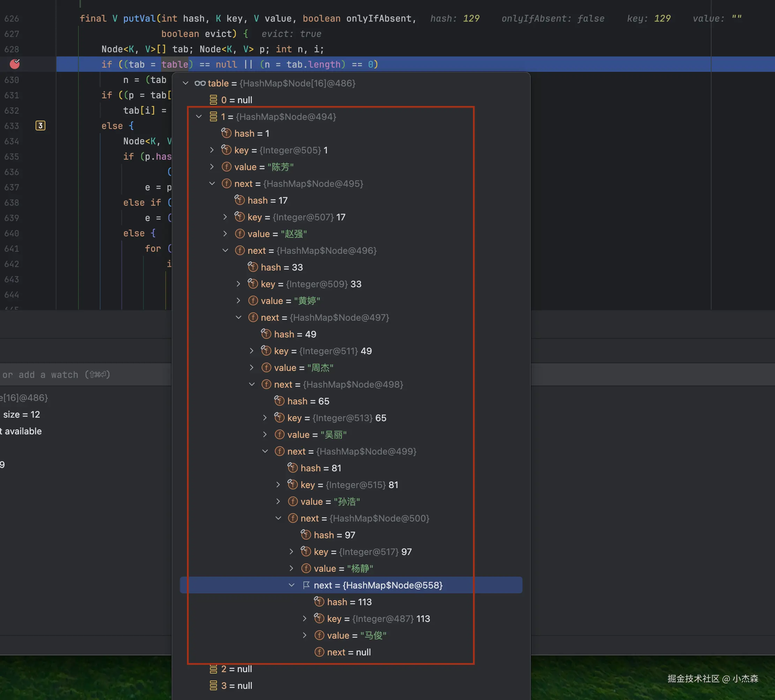This screenshot has height=700, width=775.
Task: Expand key Integer@487 113 entry
Action: (x=304, y=618)
